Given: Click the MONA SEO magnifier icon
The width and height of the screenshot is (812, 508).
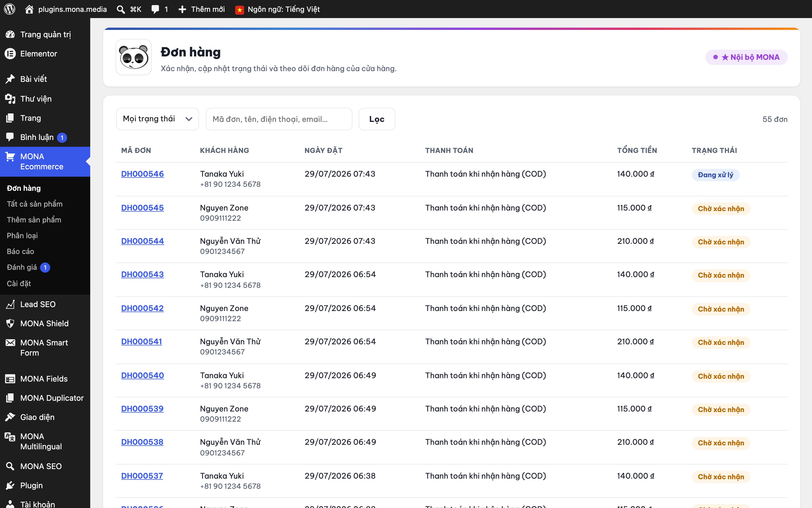Looking at the screenshot, I should click(10, 466).
